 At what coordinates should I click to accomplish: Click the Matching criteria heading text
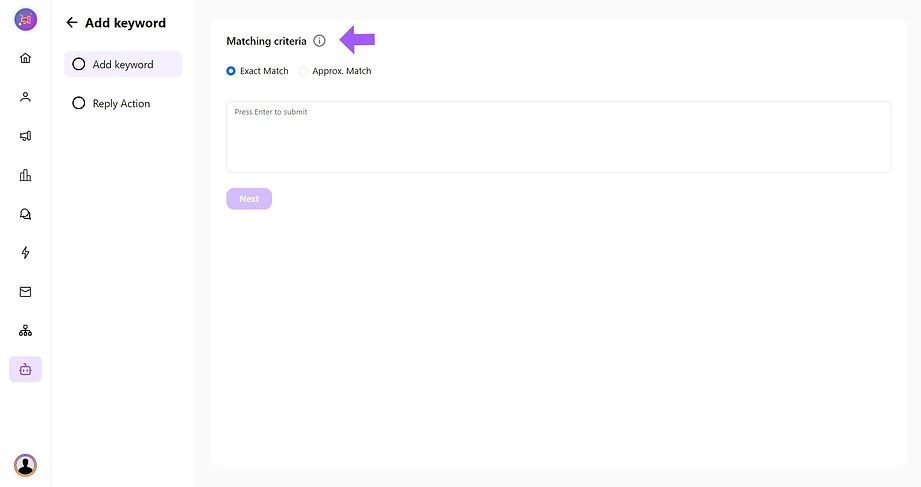pyautogui.click(x=266, y=41)
